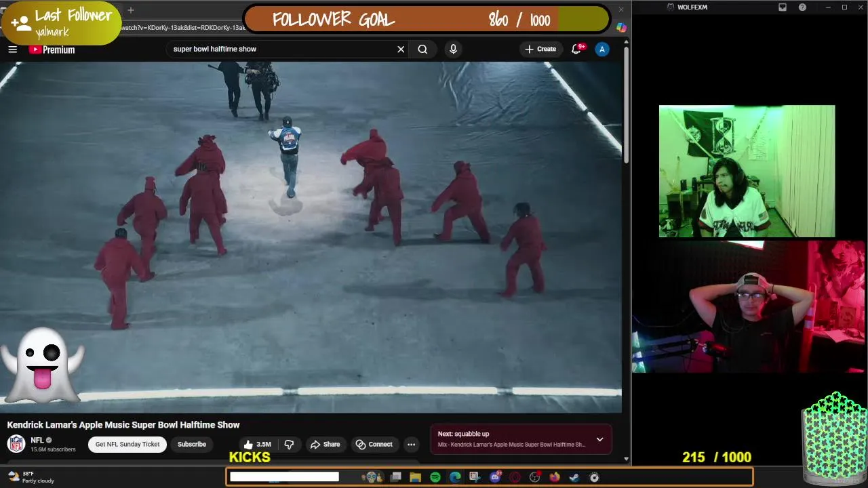
Task: Open WOLFEXM window help icon
Action: pyautogui.click(x=803, y=7)
